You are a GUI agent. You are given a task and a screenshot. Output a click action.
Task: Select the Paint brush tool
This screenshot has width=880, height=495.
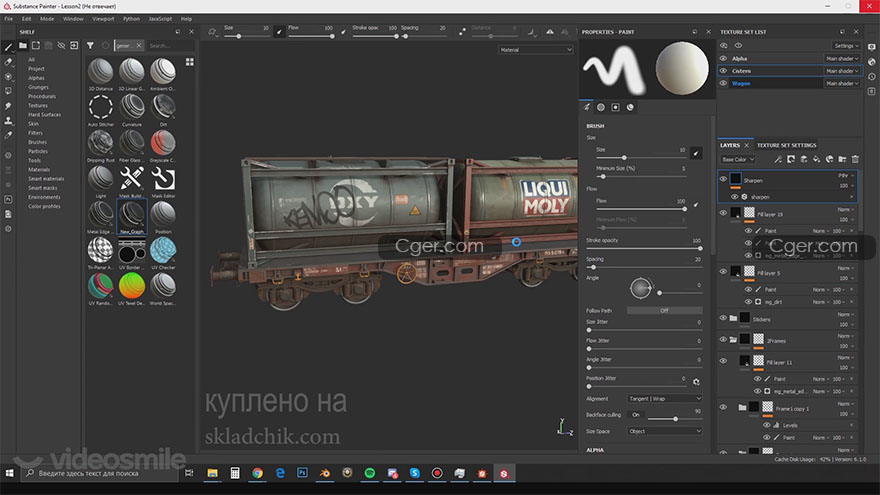tap(8, 47)
